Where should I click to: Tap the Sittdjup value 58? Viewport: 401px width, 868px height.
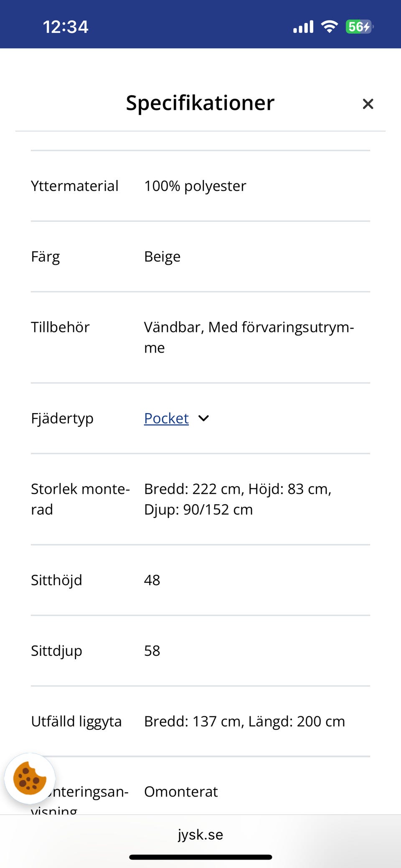point(152,650)
